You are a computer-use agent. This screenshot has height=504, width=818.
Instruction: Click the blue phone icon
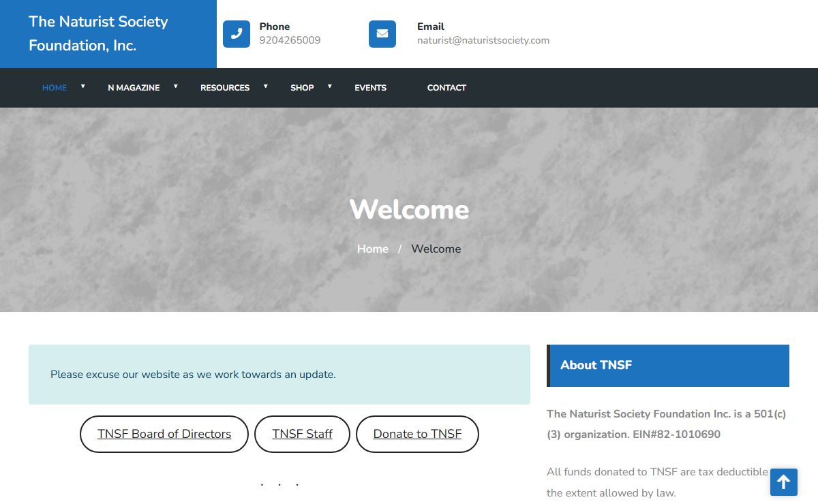click(x=237, y=34)
